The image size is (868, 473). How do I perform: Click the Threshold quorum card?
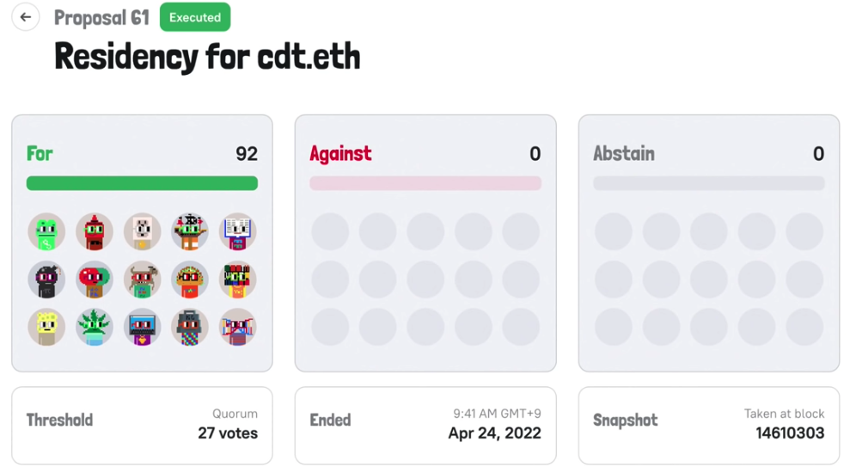[142, 425]
